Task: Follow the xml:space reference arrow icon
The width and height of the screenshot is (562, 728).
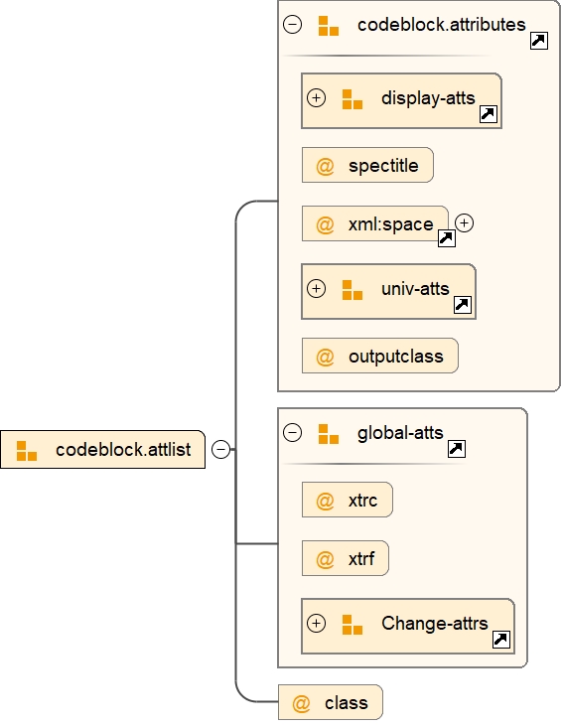Action: [447, 238]
